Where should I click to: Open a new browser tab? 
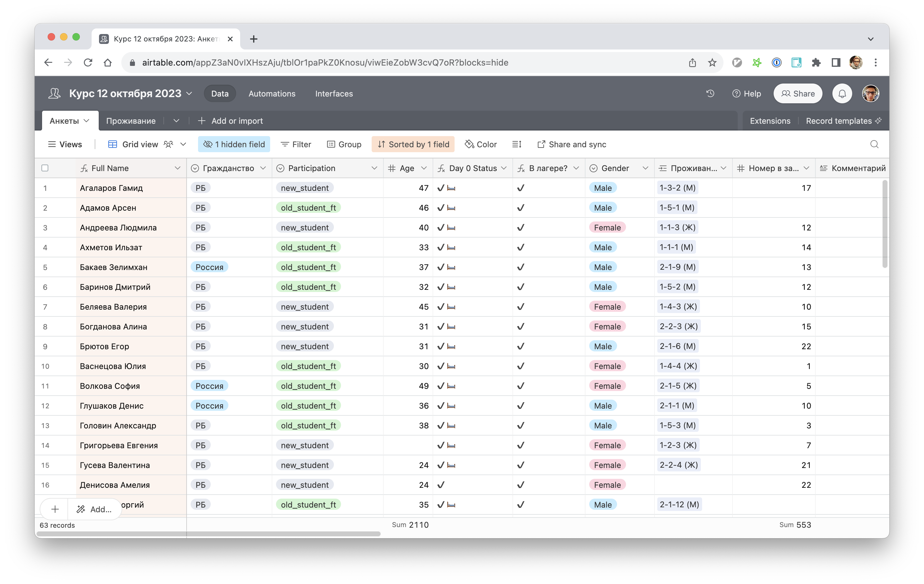254,39
